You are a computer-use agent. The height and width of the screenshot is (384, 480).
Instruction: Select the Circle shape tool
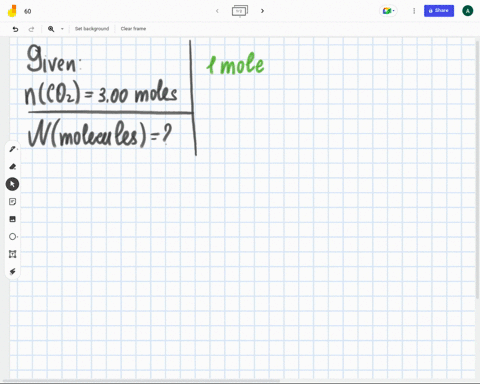tap(13, 237)
